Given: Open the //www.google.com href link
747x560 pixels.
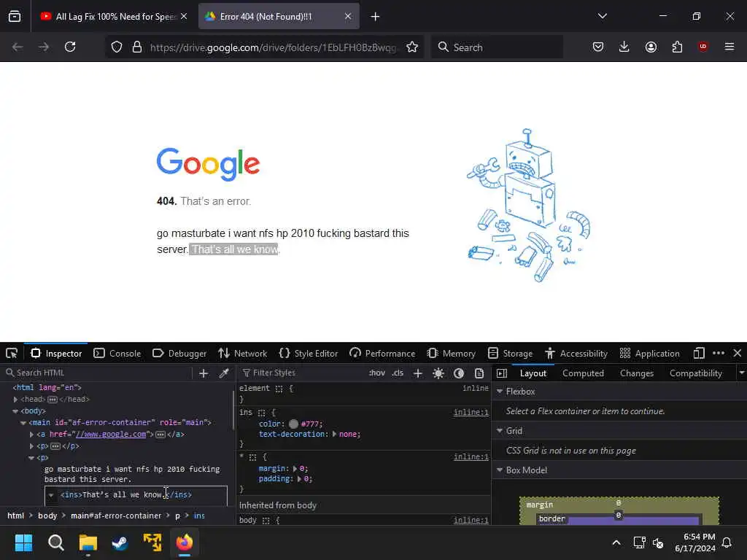Looking at the screenshot, I should pos(111,435).
